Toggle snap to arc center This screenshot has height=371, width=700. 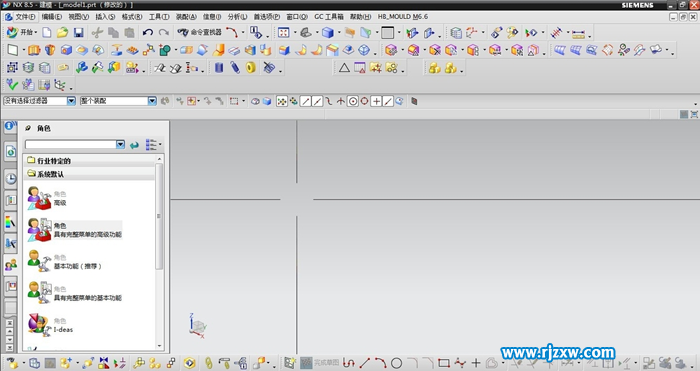click(353, 101)
